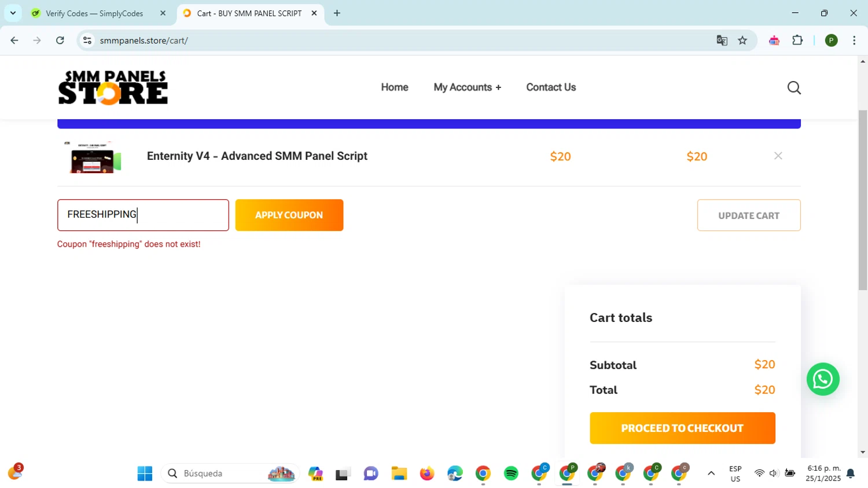868x488 pixels.
Task: Open Spotify from taskbar
Action: 511,474
